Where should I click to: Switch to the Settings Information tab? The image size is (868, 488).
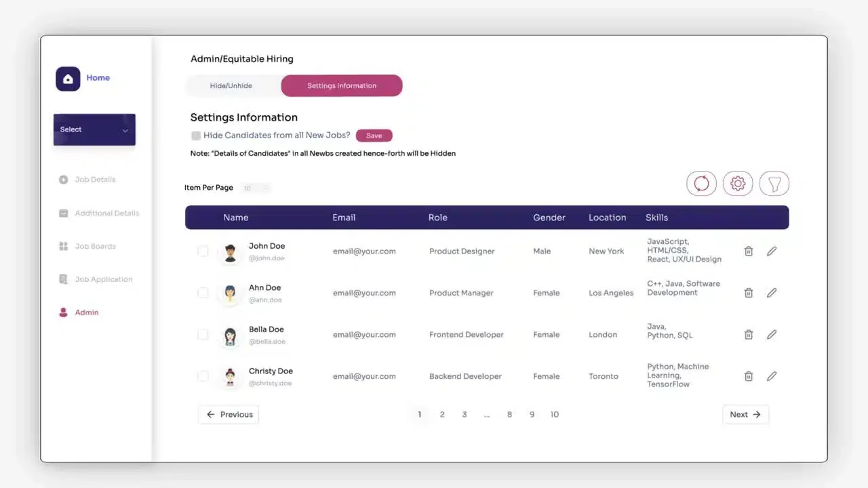(342, 86)
